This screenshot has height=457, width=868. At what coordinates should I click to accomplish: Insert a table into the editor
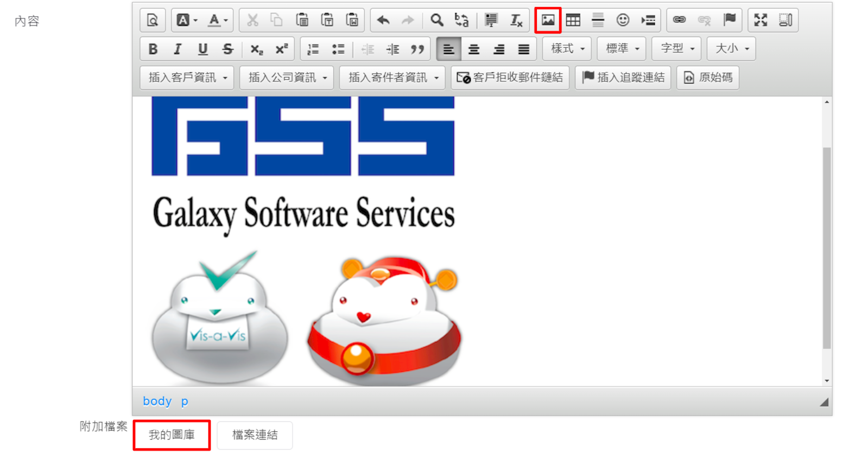573,21
